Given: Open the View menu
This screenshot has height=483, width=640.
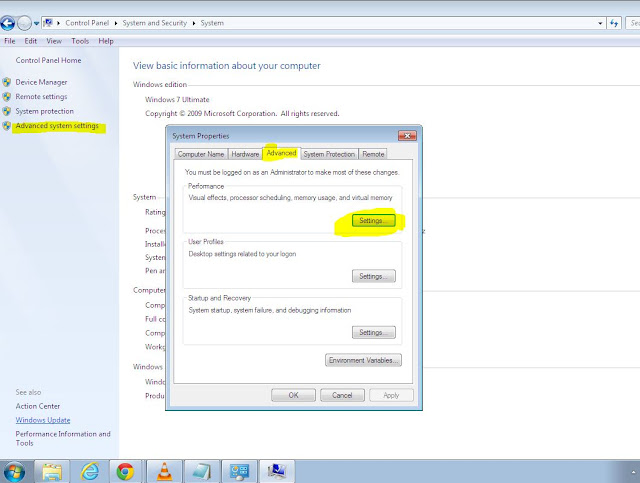Looking at the screenshot, I should (54, 41).
